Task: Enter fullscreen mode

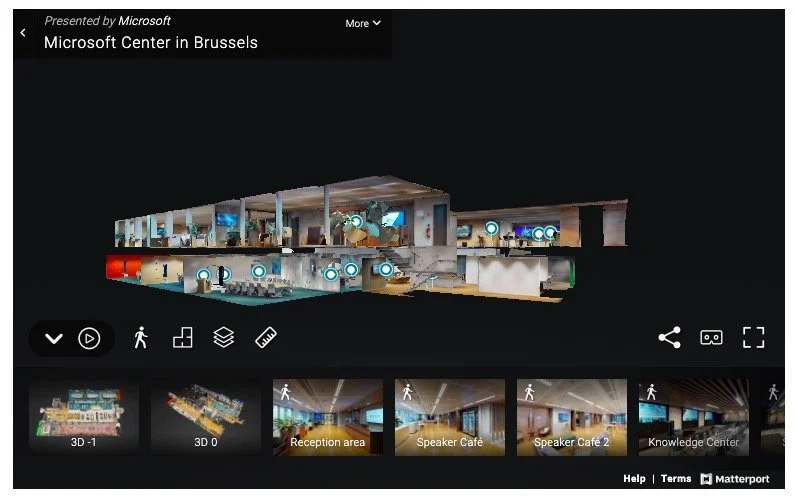Action: point(753,338)
